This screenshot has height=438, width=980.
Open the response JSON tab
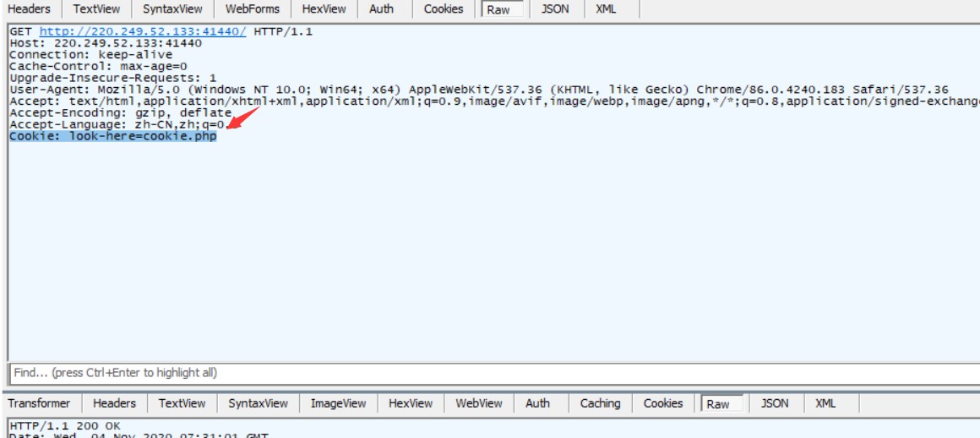775,403
